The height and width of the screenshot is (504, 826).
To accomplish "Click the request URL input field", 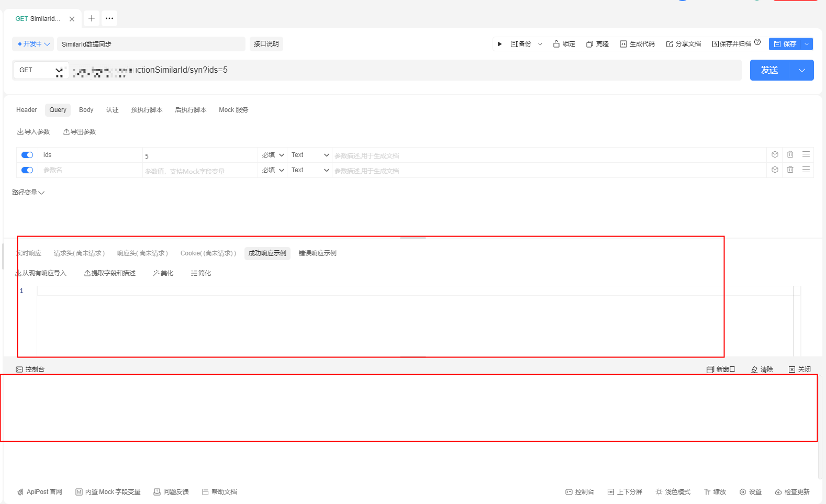I will 406,70.
